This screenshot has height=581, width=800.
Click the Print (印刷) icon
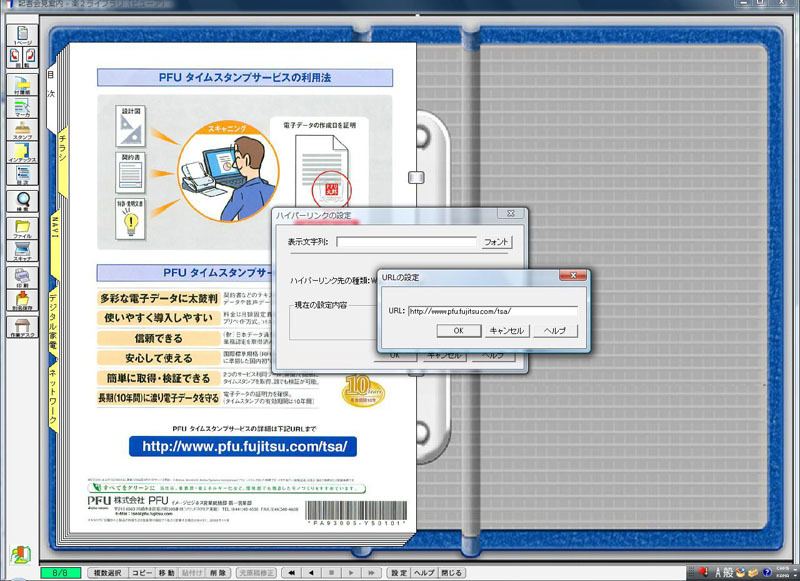coord(22,278)
